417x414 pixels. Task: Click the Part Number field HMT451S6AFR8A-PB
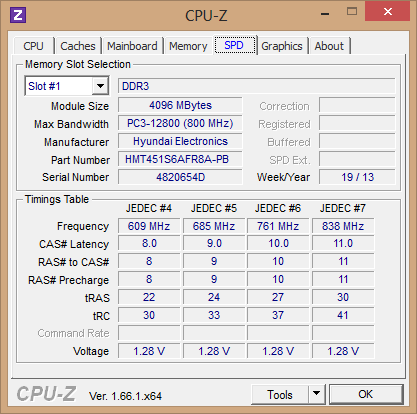pyautogui.click(x=180, y=159)
